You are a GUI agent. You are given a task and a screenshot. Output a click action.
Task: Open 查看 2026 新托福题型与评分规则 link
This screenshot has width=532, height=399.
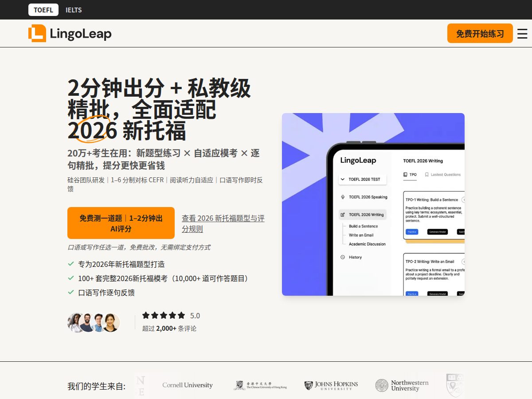223,223
